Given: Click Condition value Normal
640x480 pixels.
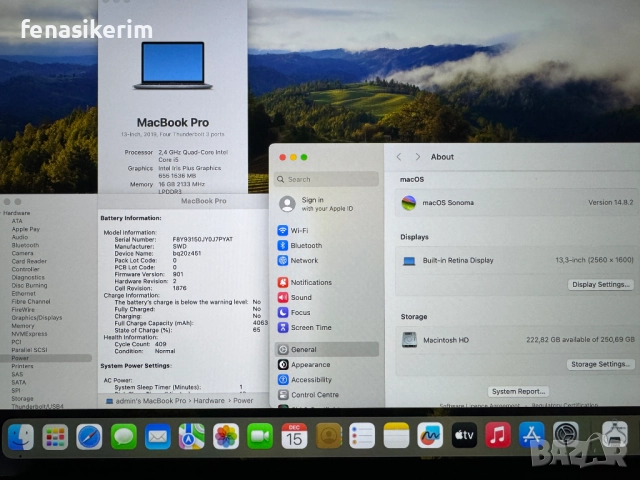Looking at the screenshot, I should pyautogui.click(x=165, y=351).
